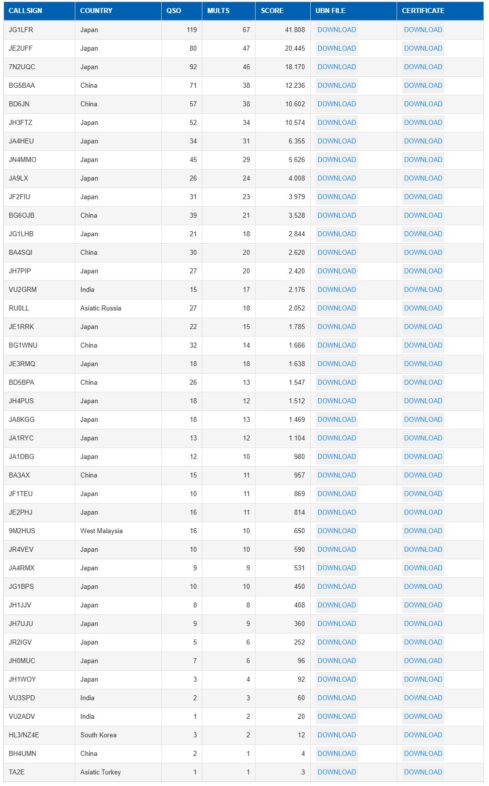
Task: Get the certificate for 7N2UQC
Action: (423, 67)
